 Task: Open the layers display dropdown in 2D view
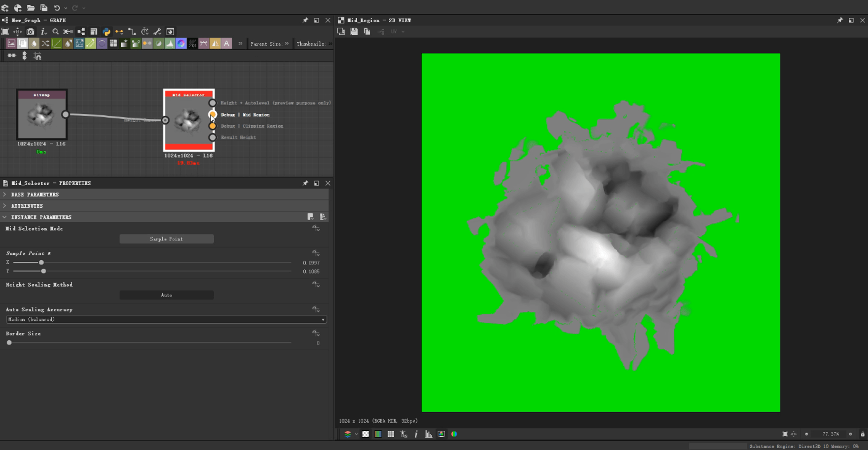tap(356, 434)
